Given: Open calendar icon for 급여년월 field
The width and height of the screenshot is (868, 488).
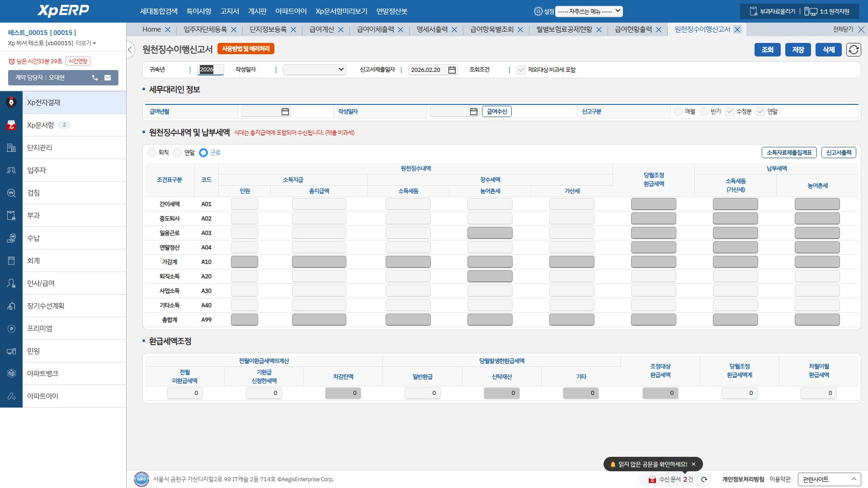Looking at the screenshot, I should tap(285, 112).
